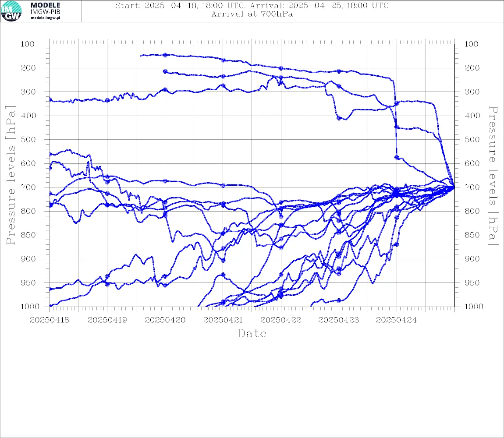Click the IMGW-PIB label
504x438 pixels.
tap(45, 12)
